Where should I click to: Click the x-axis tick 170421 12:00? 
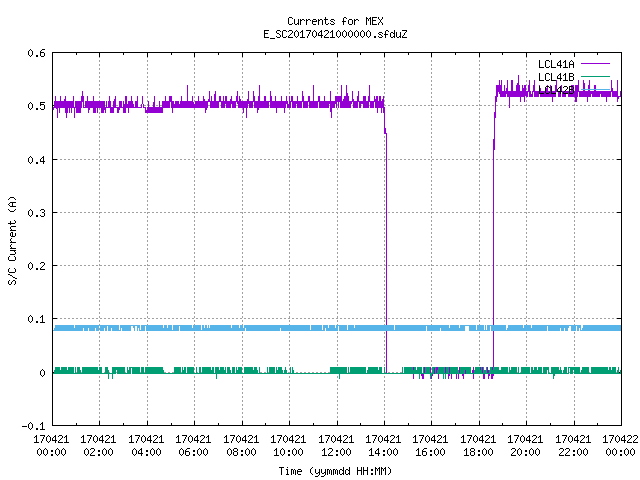tap(336, 446)
